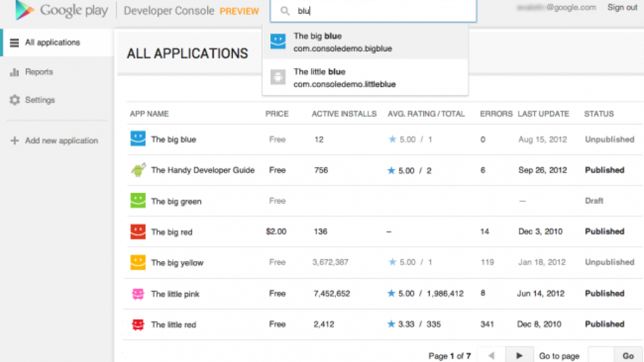The image size is (644, 362).
Task: Click the red smiley icon for The big red
Action: point(138,232)
